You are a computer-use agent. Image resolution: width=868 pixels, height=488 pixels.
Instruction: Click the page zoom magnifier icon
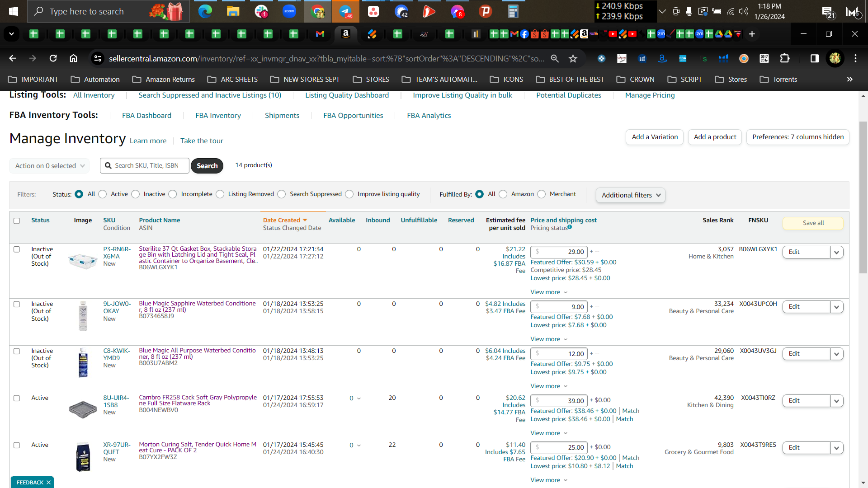point(555,58)
